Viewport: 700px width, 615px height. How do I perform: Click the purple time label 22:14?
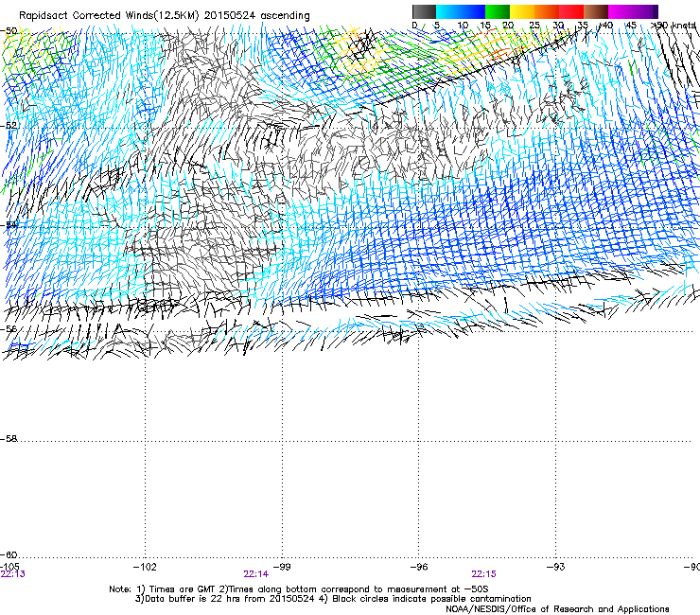coord(255,574)
